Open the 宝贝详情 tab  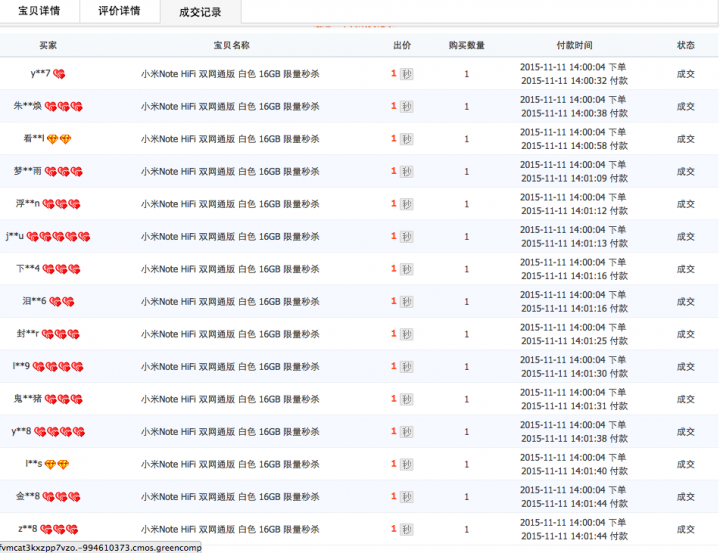pyautogui.click(x=39, y=11)
